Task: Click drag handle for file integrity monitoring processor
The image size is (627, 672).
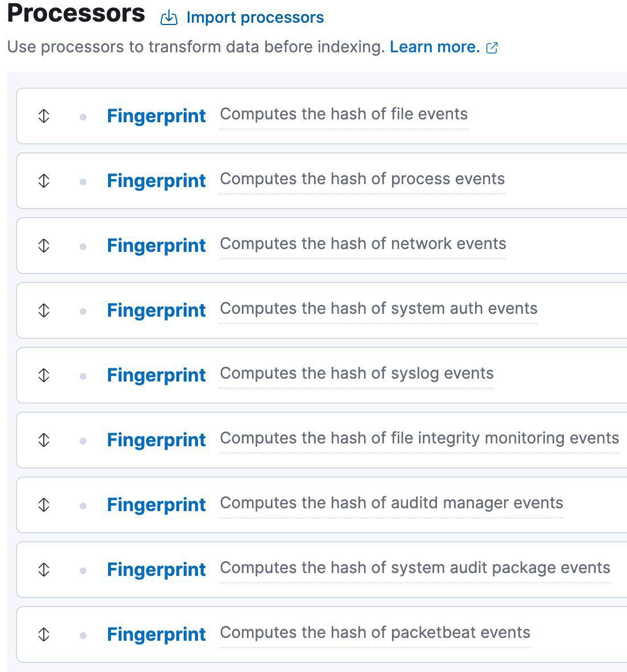Action: point(44,440)
